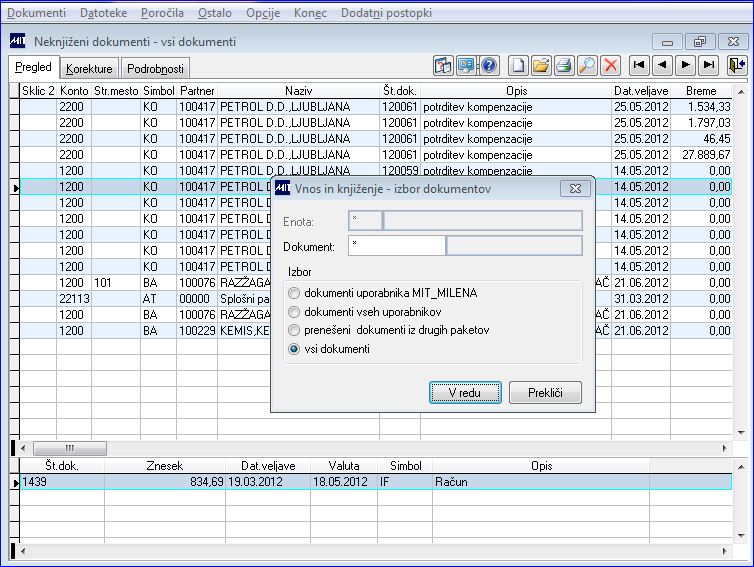
Task: Click the upper grid's scroll left arrow
Action: 23,448
